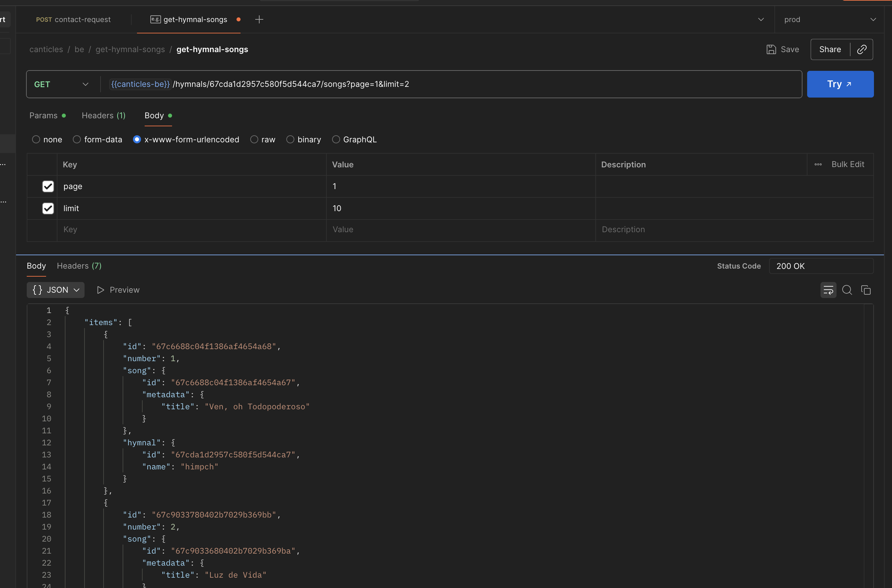The image size is (892, 588).
Task: Open the response Headers (7) tab
Action: coord(79,266)
